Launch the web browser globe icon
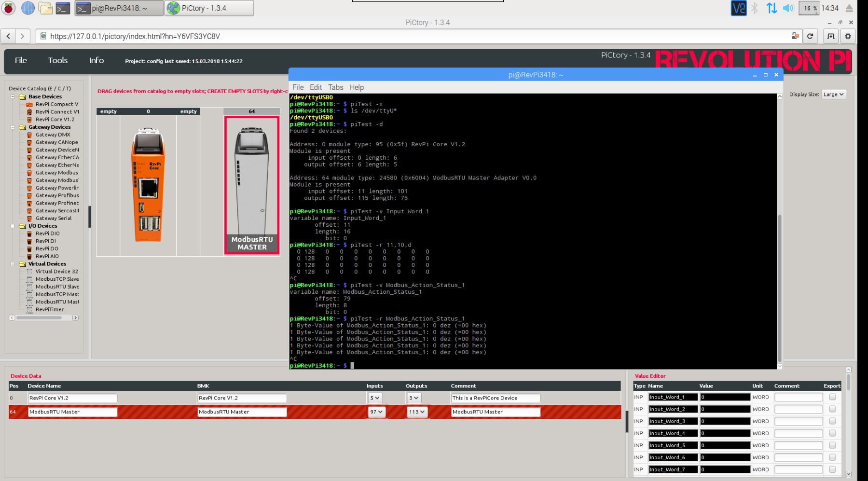868x481 pixels. click(x=28, y=8)
